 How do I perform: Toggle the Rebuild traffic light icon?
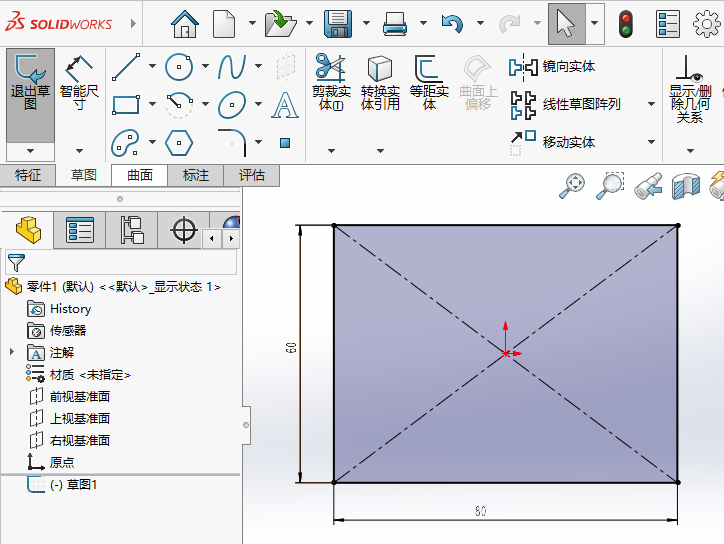point(627,23)
